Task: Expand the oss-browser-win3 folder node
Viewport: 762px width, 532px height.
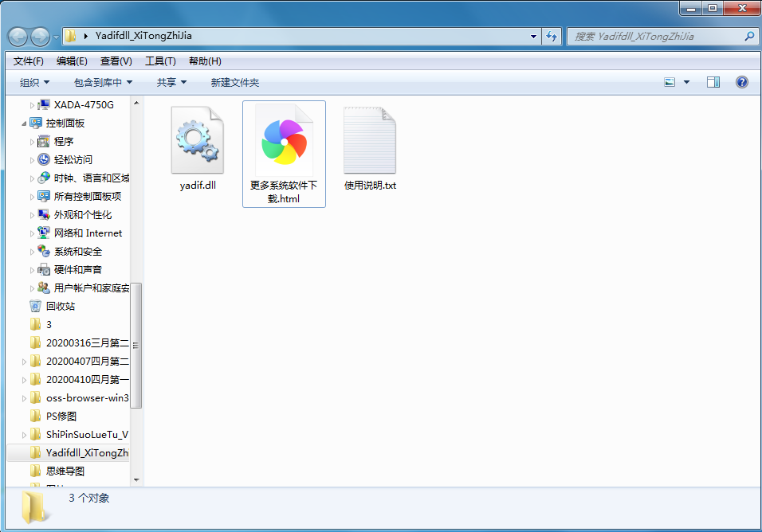Action: tap(24, 398)
